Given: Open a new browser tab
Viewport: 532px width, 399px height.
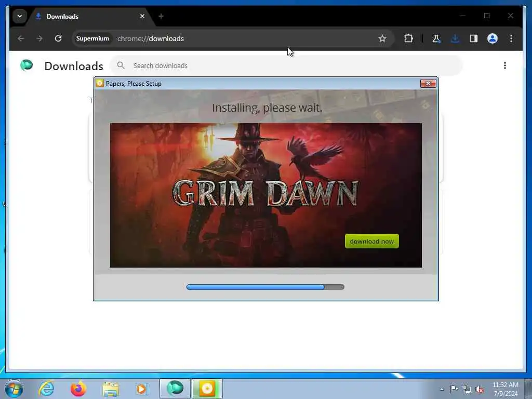Looking at the screenshot, I should [x=161, y=16].
